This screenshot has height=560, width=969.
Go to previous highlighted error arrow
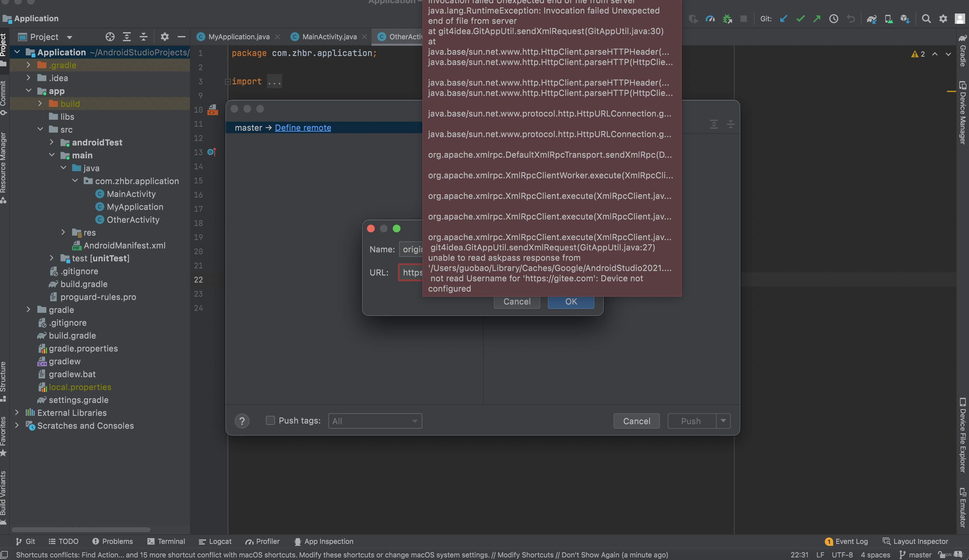pyautogui.click(x=935, y=54)
